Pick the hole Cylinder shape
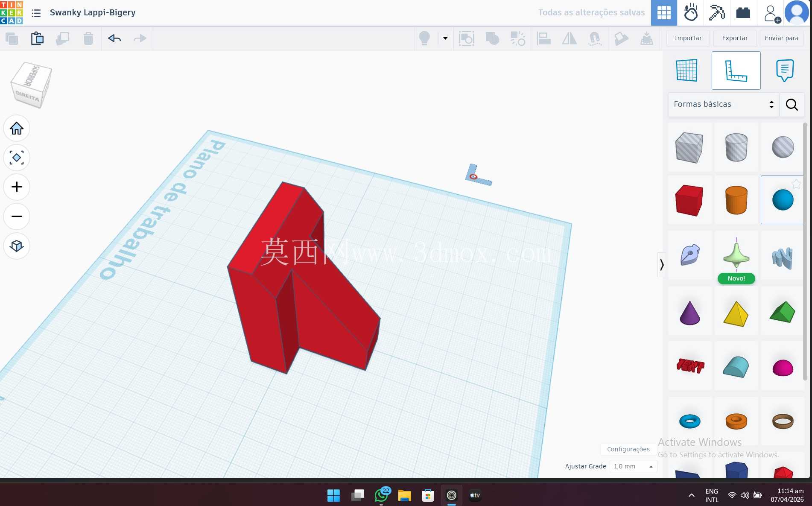The width and height of the screenshot is (812, 506). [x=736, y=147]
